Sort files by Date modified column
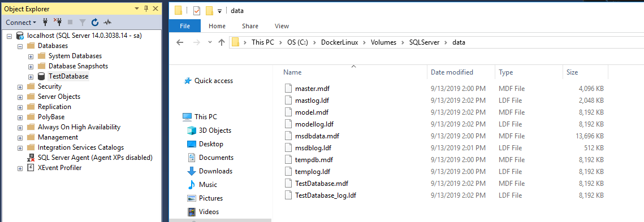Image resolution: width=644 pixels, height=222 pixels. tap(452, 72)
